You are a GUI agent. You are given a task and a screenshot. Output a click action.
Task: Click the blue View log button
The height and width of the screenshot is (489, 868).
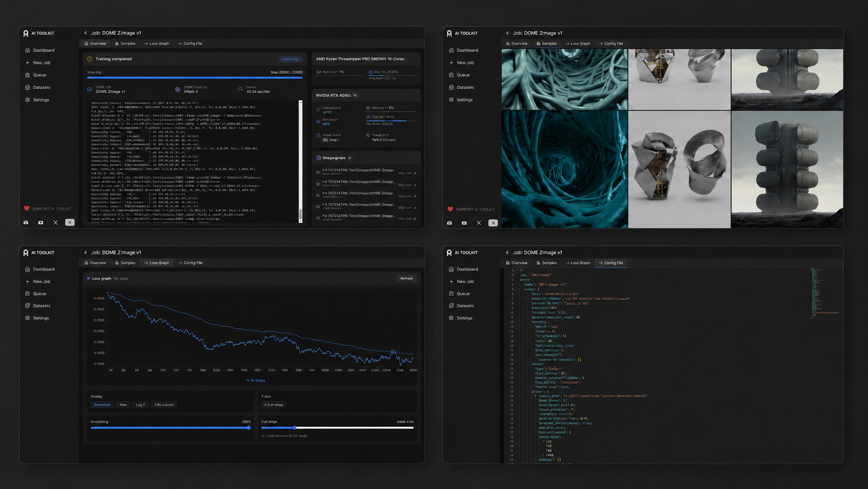tap(291, 59)
